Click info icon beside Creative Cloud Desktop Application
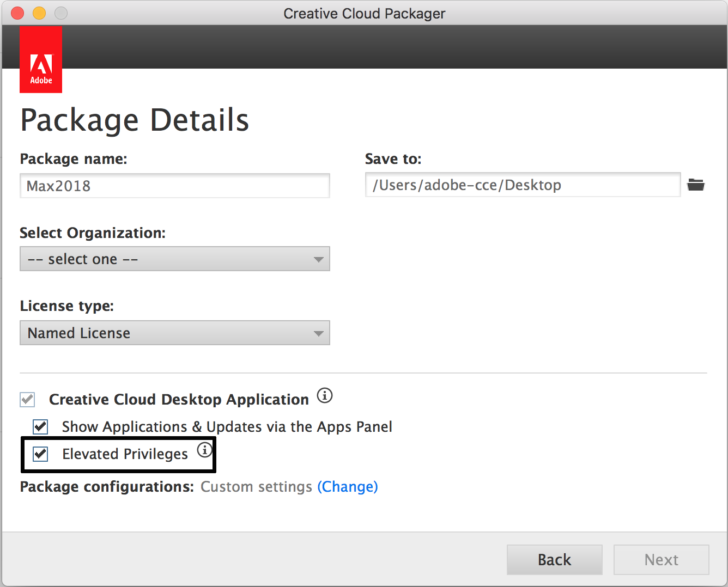The image size is (728, 587). pos(325,395)
